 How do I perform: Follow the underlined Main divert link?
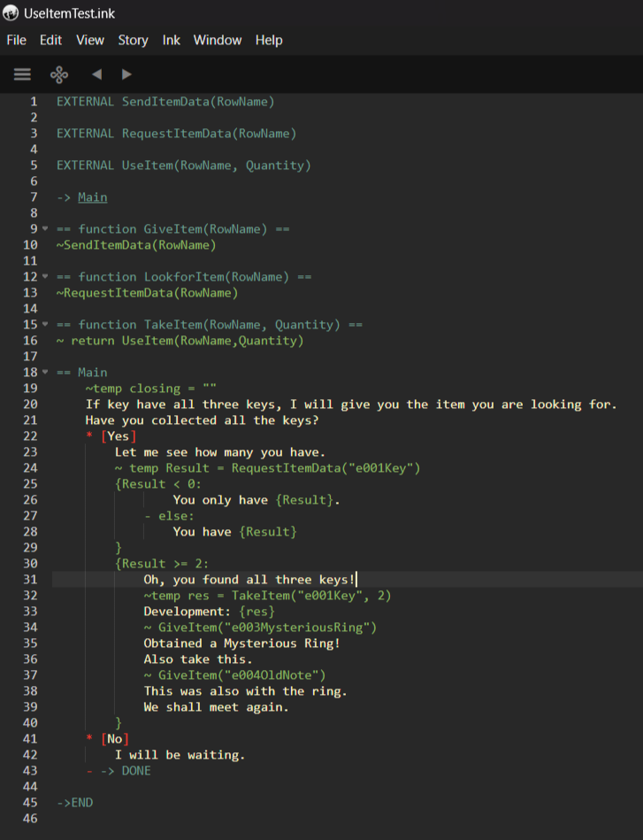click(x=92, y=197)
